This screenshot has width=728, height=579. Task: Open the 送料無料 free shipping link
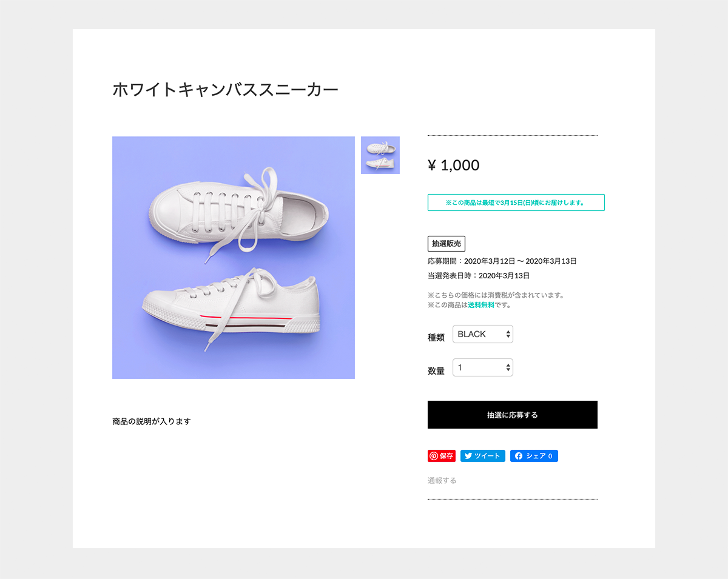(481, 305)
